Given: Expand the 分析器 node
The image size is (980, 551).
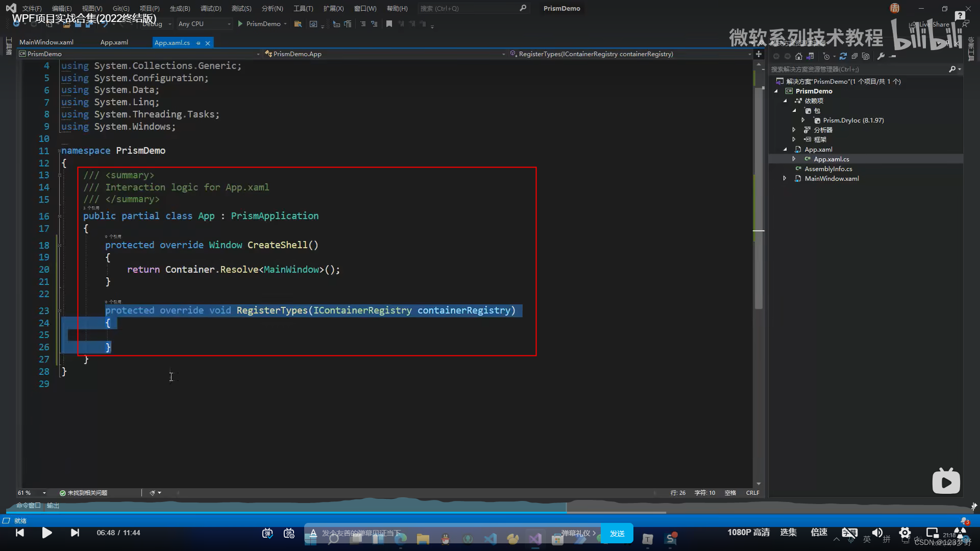Looking at the screenshot, I should point(794,130).
